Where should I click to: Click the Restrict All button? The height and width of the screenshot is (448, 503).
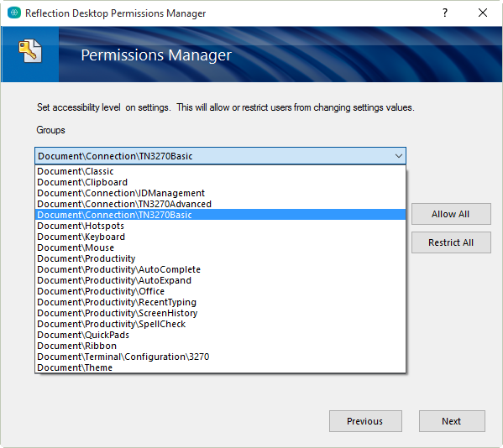pos(451,242)
